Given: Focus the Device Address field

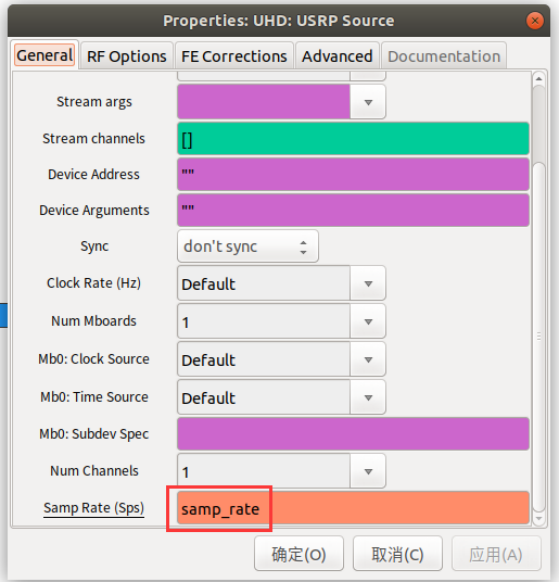Looking at the screenshot, I should point(353,174).
